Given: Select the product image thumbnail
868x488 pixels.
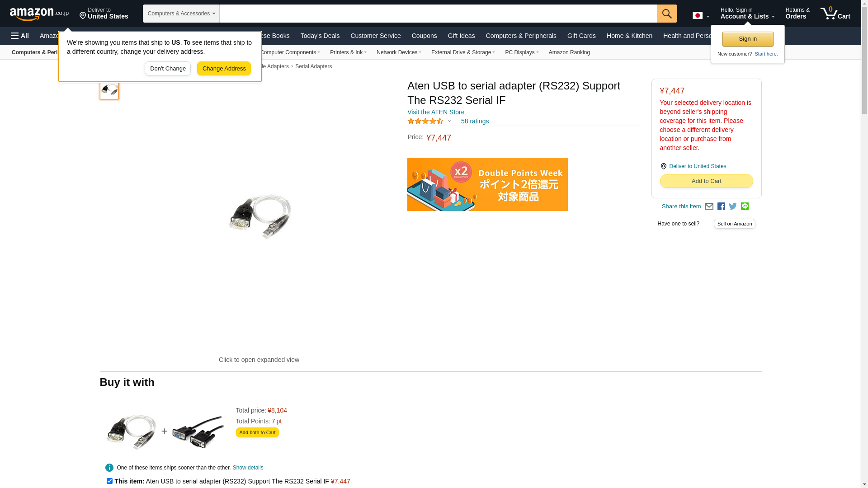Looking at the screenshot, I should [x=109, y=89].
